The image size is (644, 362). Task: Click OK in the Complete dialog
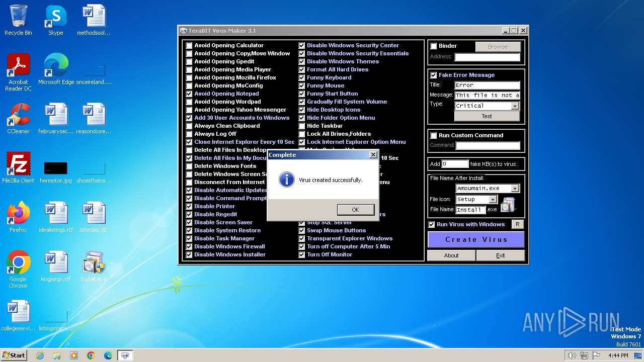tap(356, 210)
